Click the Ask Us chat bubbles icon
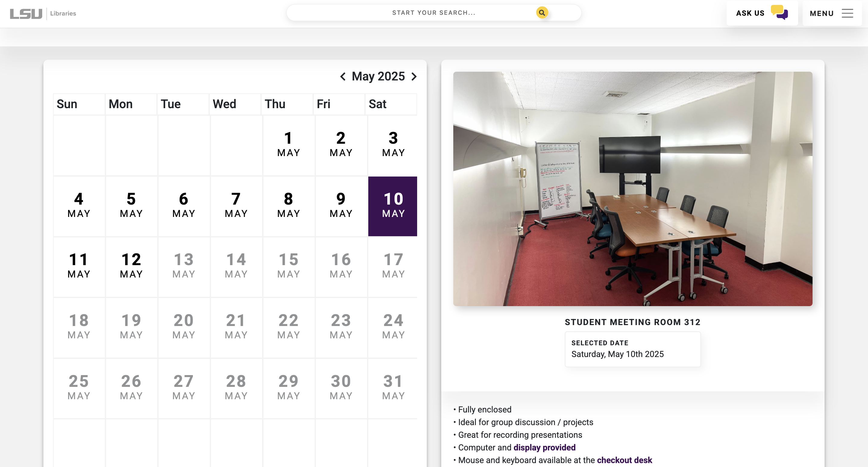Image resolution: width=868 pixels, height=467 pixels. coord(779,13)
